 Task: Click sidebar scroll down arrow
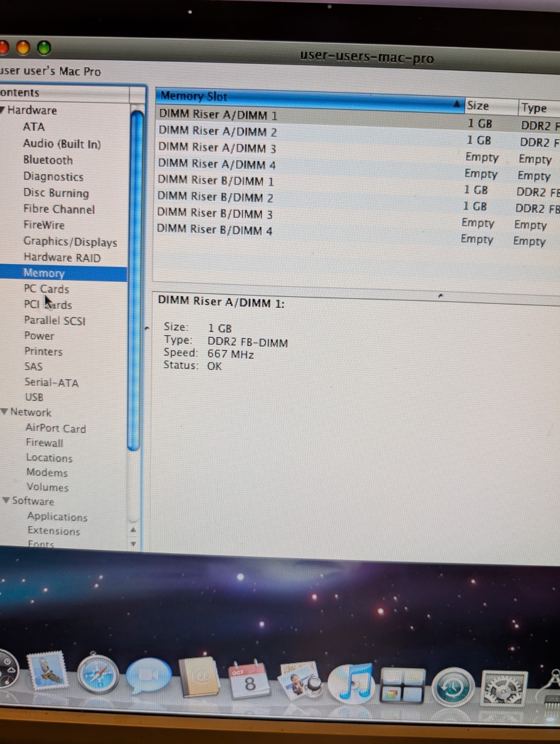click(x=133, y=543)
